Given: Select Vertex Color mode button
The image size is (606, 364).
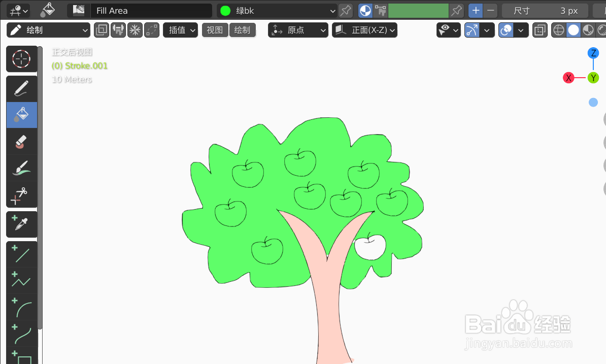Looking at the screenshot, I should 380,11.
